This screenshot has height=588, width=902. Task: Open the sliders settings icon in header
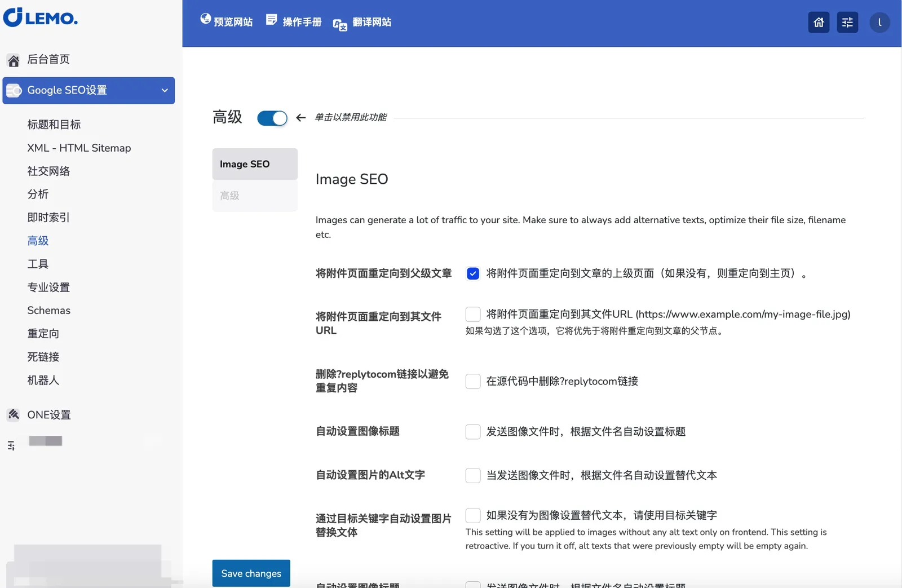tap(847, 23)
